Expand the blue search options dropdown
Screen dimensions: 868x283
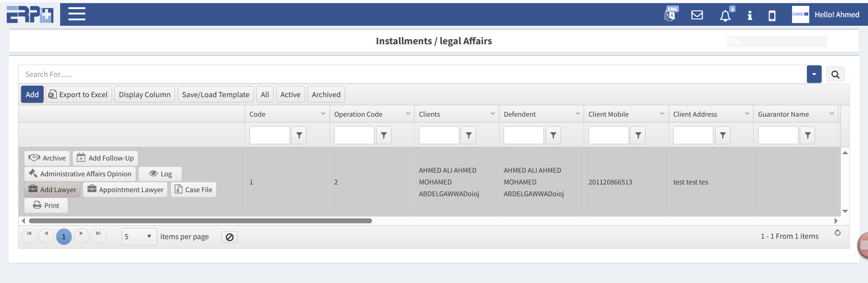click(x=814, y=75)
